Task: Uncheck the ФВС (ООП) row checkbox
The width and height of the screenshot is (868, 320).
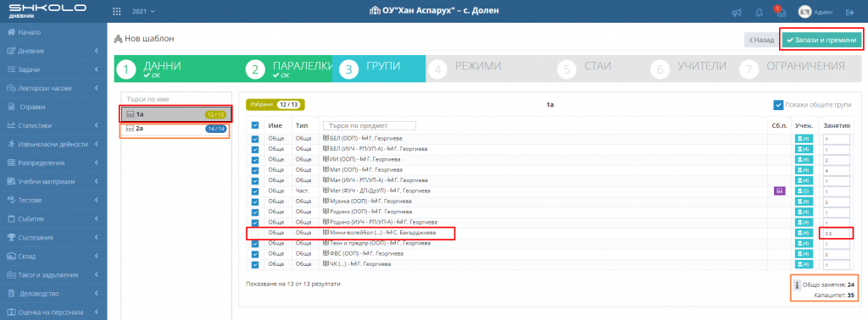Action: pos(255,254)
